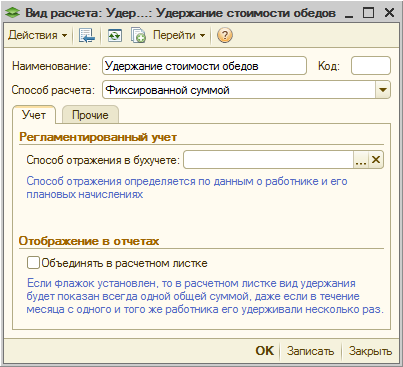This screenshot has height=367, width=403.
Task: Click the 'Записать' button
Action: coord(310,351)
